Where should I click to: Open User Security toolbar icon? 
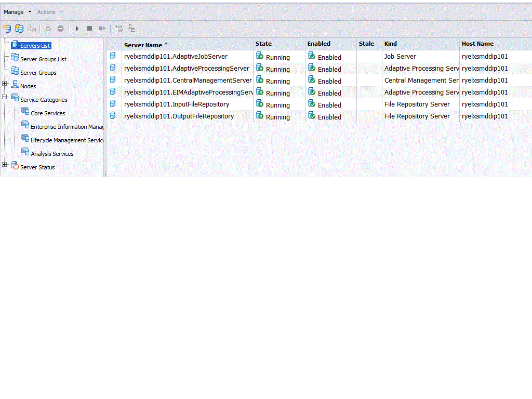click(131, 29)
